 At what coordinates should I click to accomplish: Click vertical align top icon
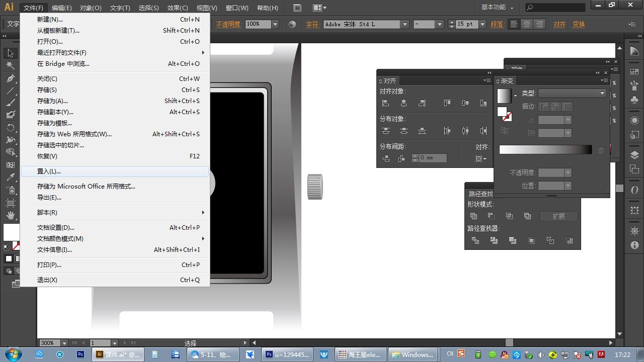coord(447,103)
